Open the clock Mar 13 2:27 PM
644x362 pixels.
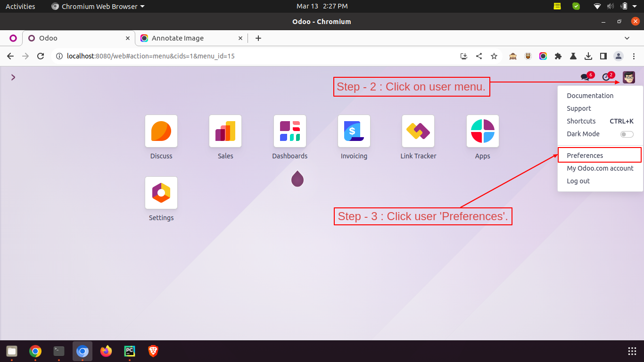click(x=322, y=6)
